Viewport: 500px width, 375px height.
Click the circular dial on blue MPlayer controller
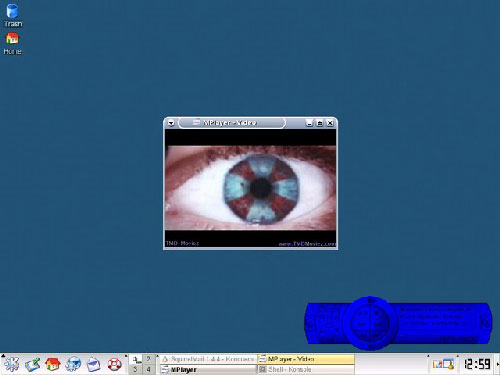tap(370, 323)
